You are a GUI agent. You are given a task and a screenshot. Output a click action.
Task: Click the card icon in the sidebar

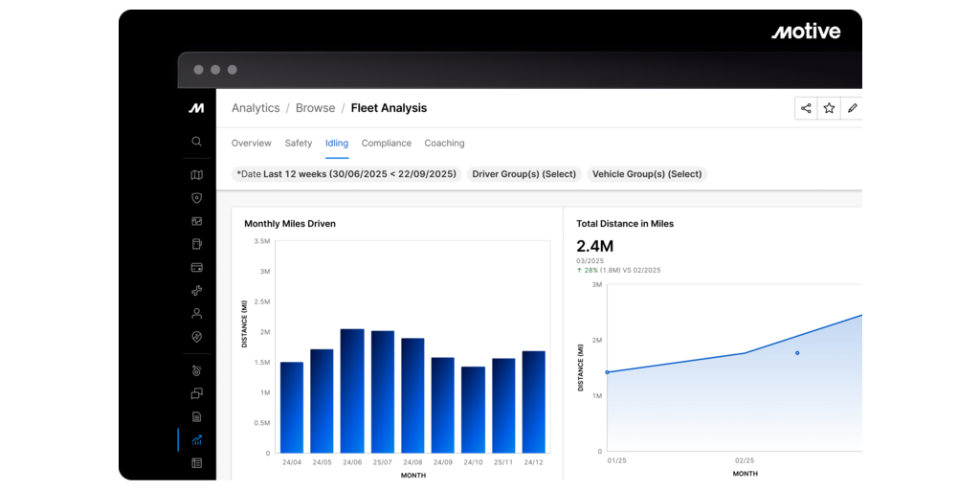(196, 268)
